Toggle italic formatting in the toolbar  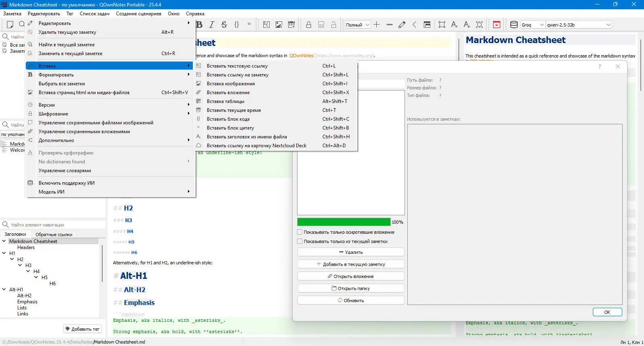(211, 25)
